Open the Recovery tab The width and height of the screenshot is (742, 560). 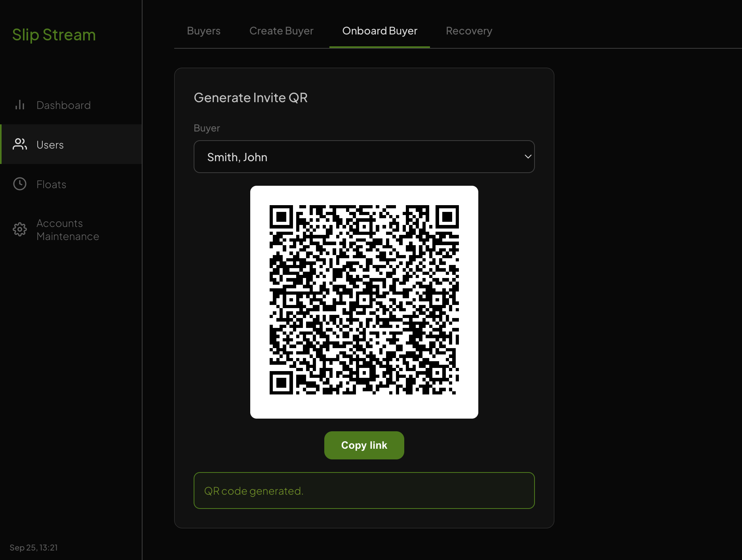click(469, 31)
